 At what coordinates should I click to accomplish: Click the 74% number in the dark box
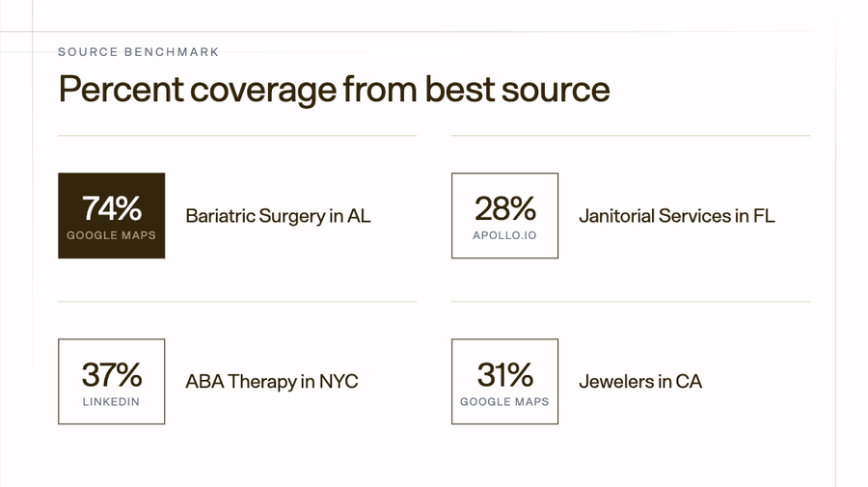coord(112,208)
